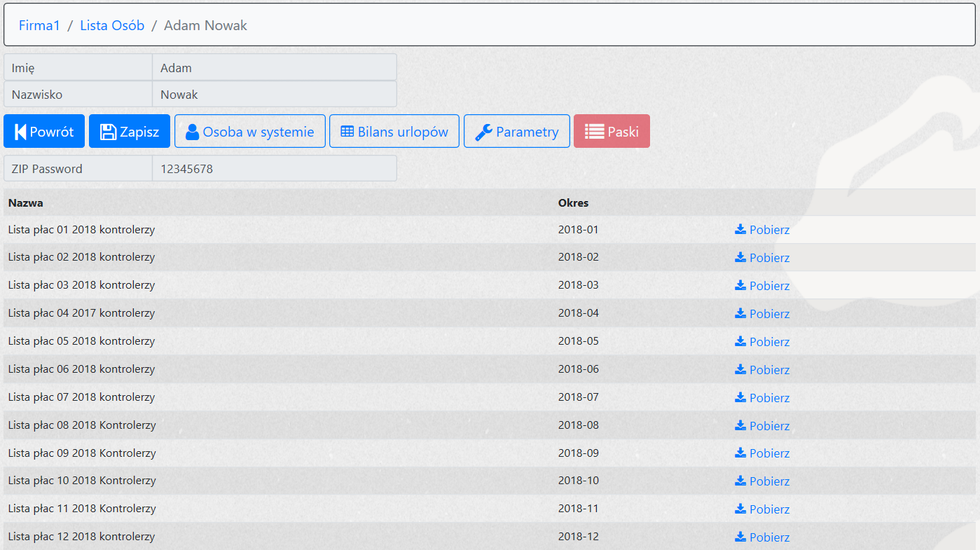Click the Okres column header
This screenshot has width=980, height=550.
pos(573,203)
